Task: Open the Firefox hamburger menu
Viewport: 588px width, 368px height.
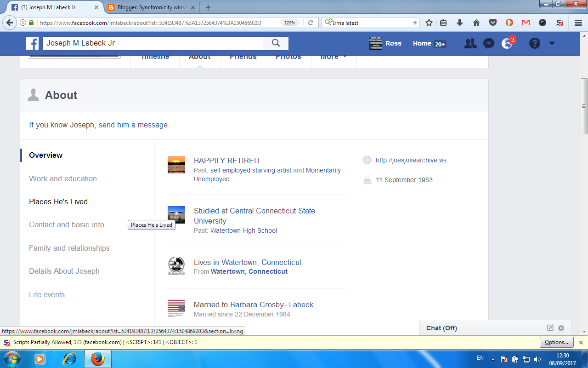Action: [578, 23]
